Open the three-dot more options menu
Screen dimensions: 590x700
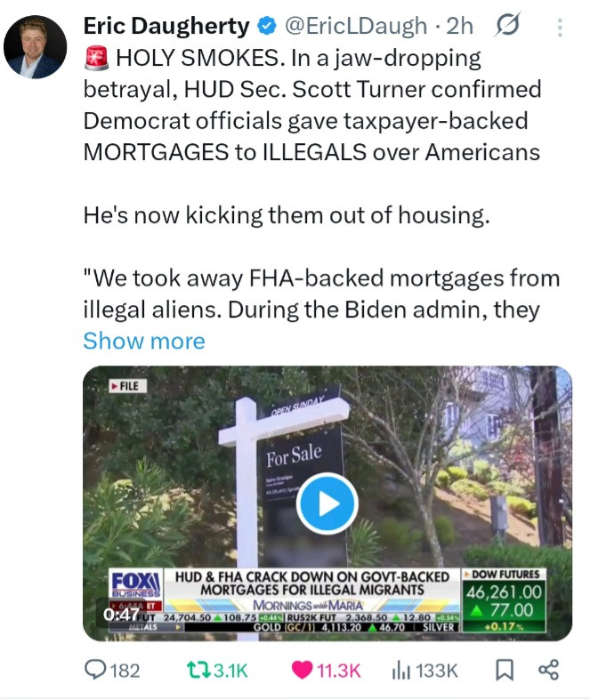[x=560, y=28]
